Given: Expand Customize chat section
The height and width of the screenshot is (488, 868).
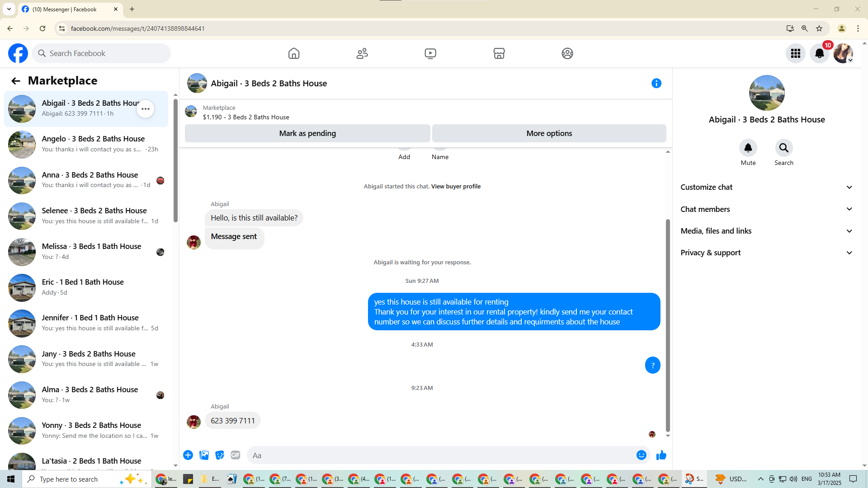Looking at the screenshot, I should [767, 187].
